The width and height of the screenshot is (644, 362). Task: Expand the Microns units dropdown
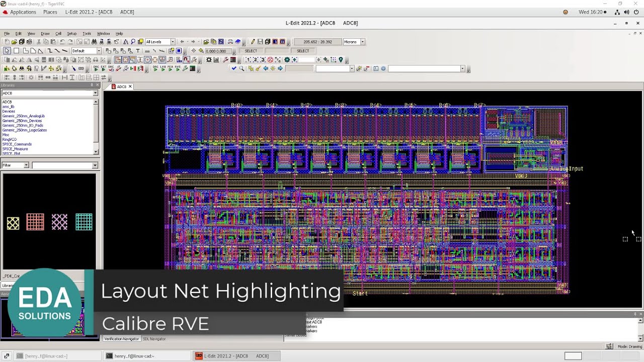[x=362, y=42]
